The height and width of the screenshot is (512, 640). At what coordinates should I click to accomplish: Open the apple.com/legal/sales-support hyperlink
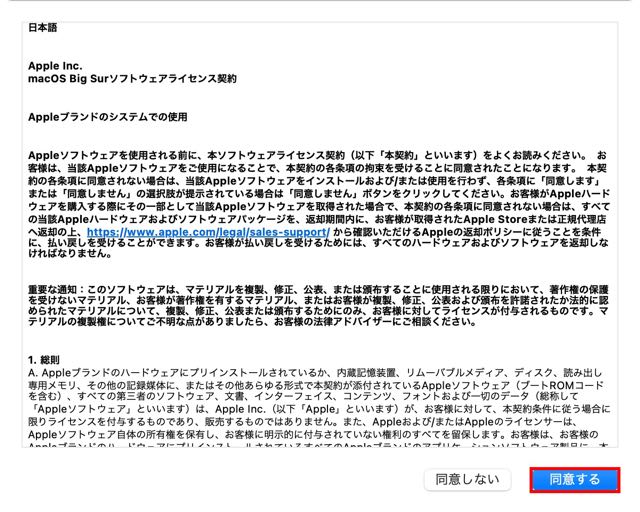(208, 232)
